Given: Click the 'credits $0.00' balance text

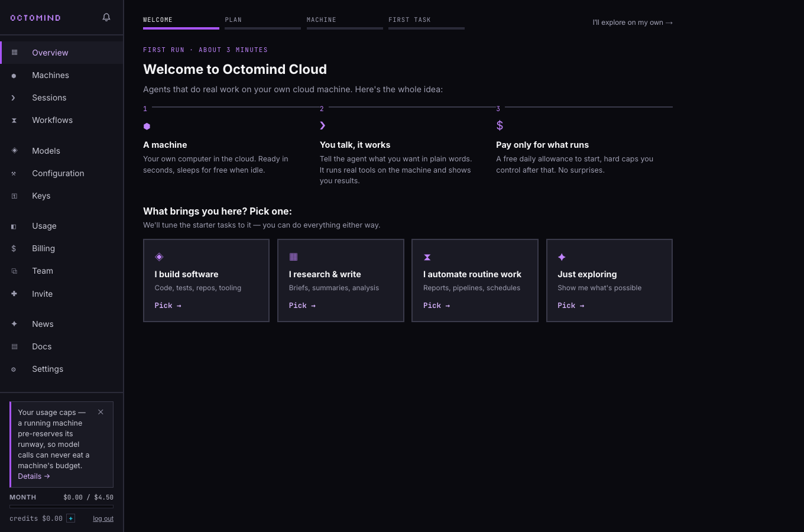Looking at the screenshot, I should coord(36,518).
